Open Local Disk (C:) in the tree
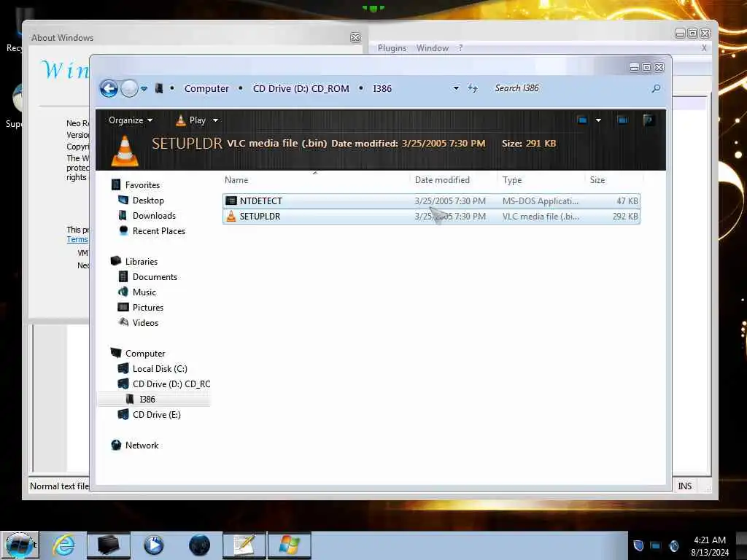Image resolution: width=747 pixels, height=560 pixels. (x=160, y=368)
